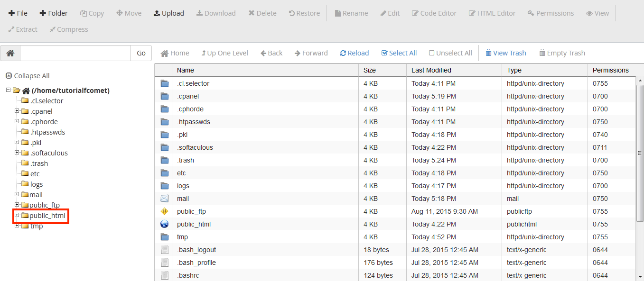Image resolution: width=644 pixels, height=281 pixels.
Task: Create a new folder with + Folder
Action: coord(53,13)
